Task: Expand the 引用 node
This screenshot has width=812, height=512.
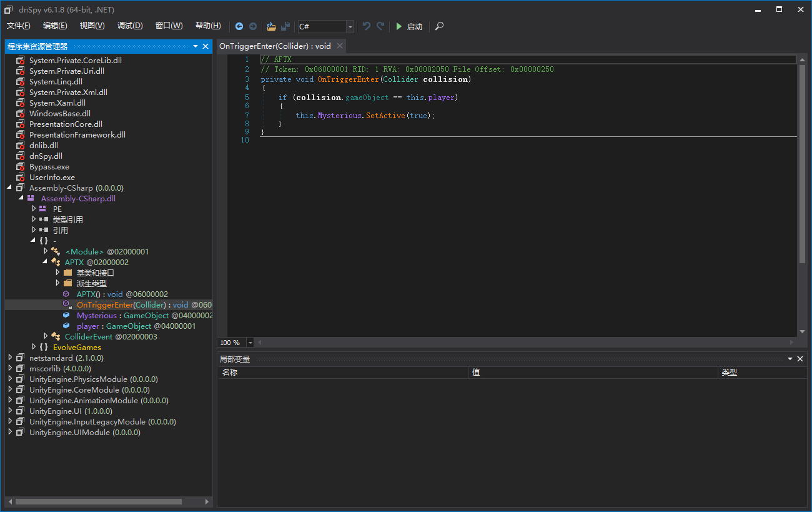Action: point(34,230)
